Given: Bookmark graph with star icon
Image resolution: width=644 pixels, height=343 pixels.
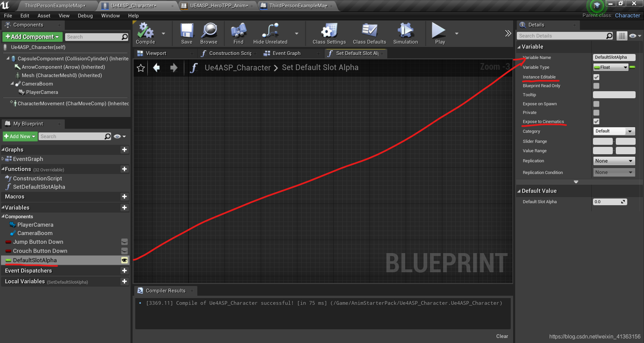Looking at the screenshot, I should point(141,68).
